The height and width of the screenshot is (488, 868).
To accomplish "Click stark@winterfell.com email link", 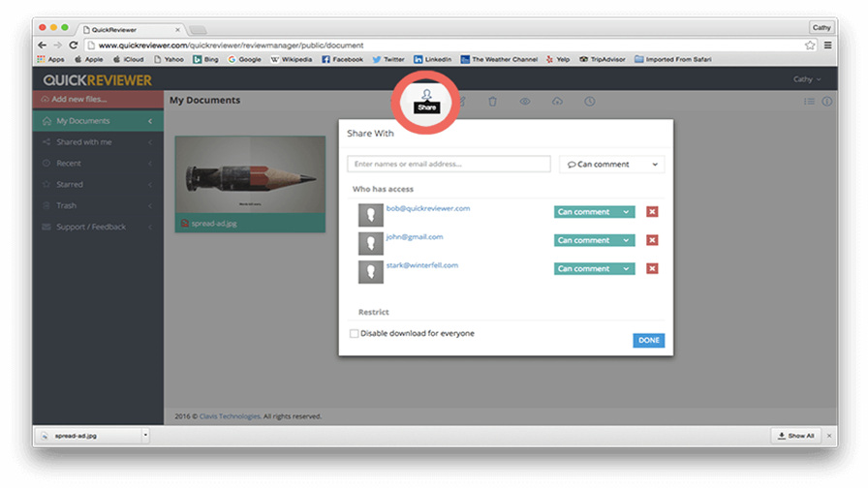I will click(421, 265).
